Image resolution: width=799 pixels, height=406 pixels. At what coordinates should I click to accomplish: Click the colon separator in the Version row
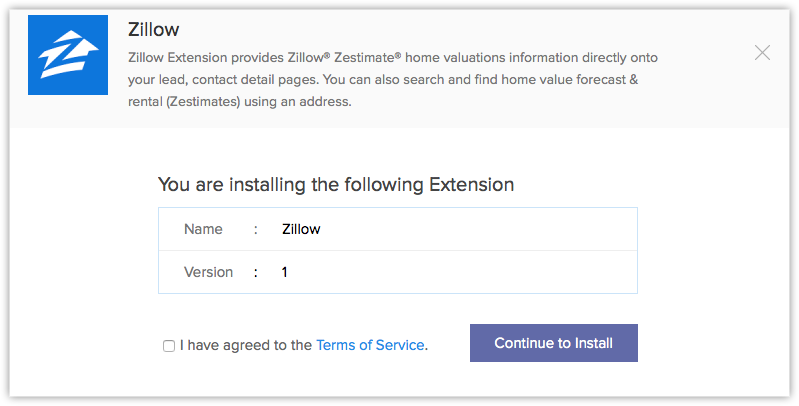point(255,272)
